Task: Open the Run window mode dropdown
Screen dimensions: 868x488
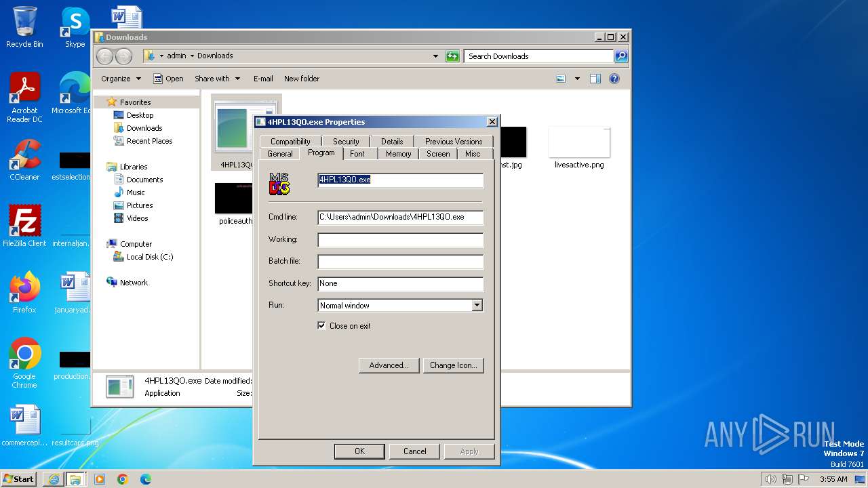Action: pos(477,306)
